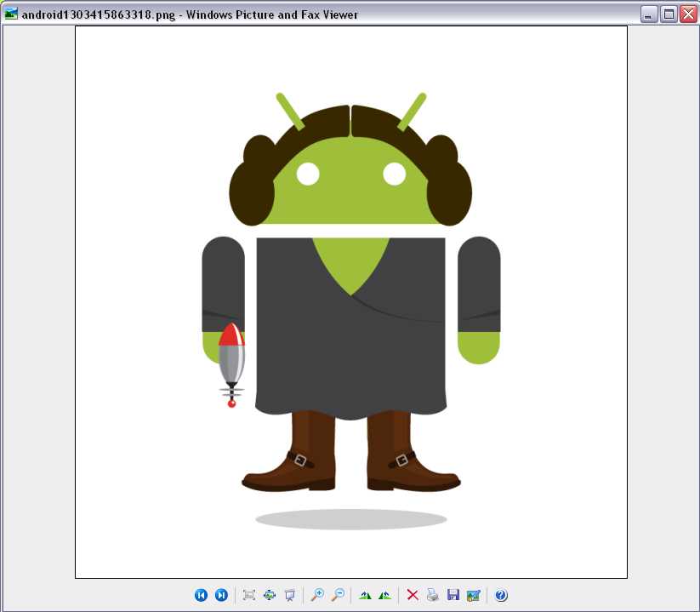Zoom in on the picture
700x612 pixels.
click(317, 595)
